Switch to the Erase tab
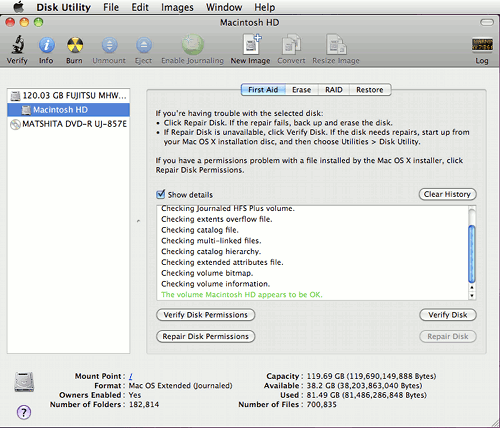Image resolution: width=500 pixels, height=428 pixels. (302, 90)
